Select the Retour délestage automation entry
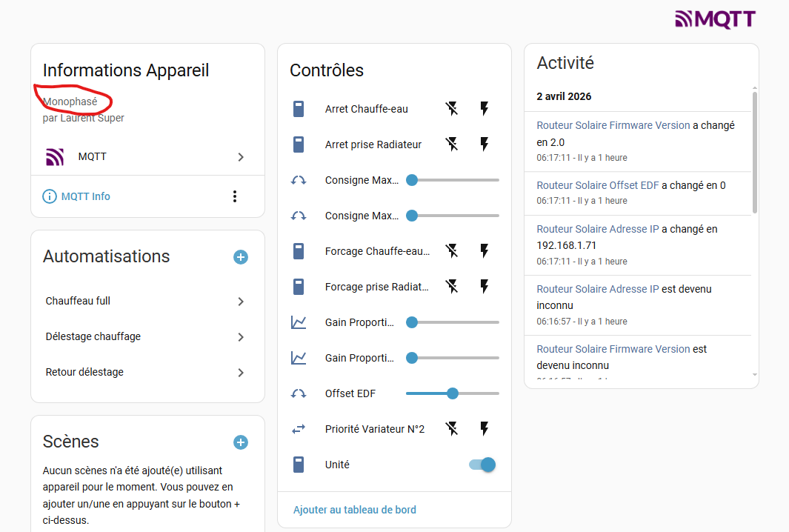 pos(146,372)
